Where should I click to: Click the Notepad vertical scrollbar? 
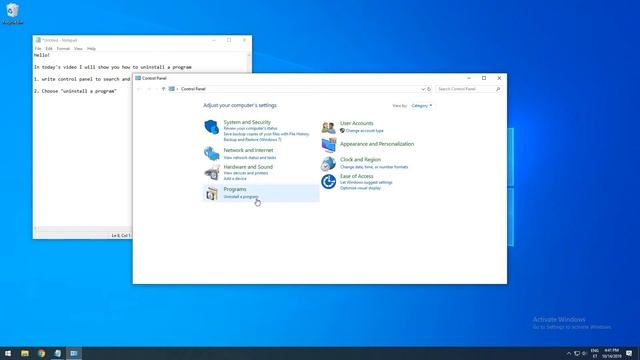tap(249, 62)
